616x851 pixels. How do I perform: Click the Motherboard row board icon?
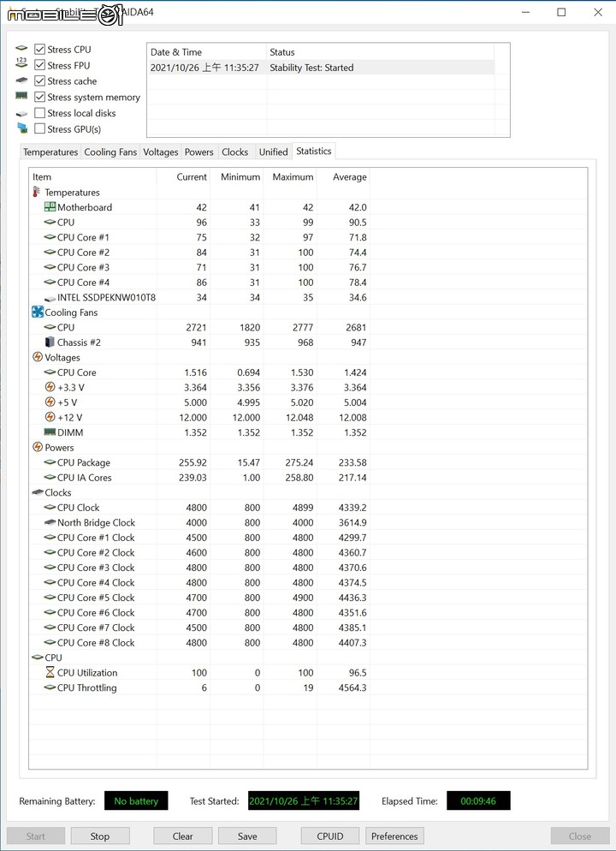[50, 207]
